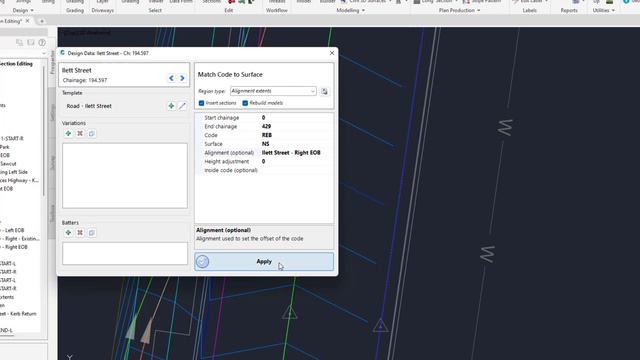Click the Match Code to Surface heading
This screenshot has height=360, width=640.
pyautogui.click(x=230, y=75)
